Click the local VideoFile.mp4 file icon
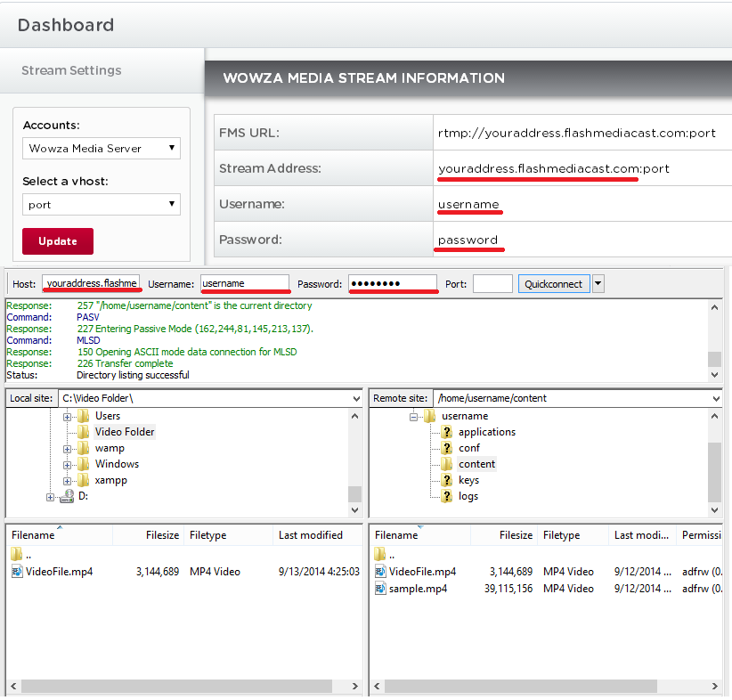 coord(17,571)
